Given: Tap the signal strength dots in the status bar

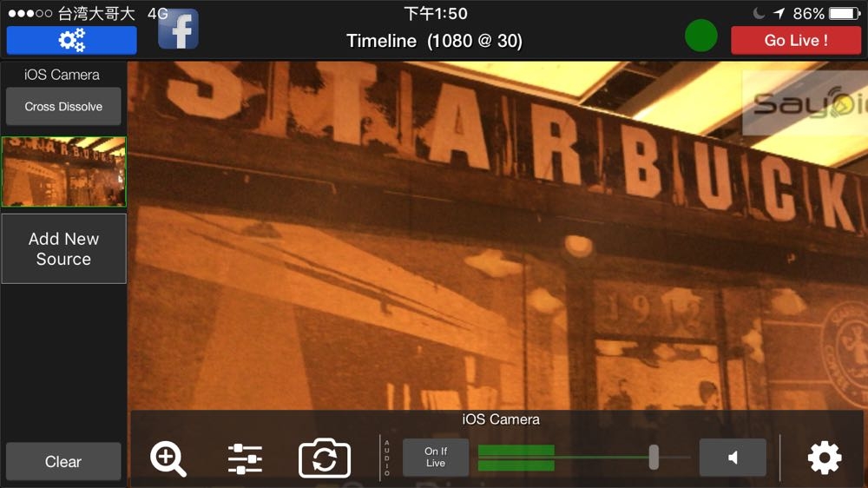Looking at the screenshot, I should 30,13.
